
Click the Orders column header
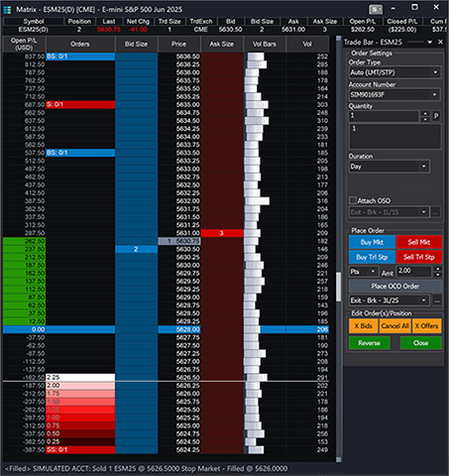(80, 44)
